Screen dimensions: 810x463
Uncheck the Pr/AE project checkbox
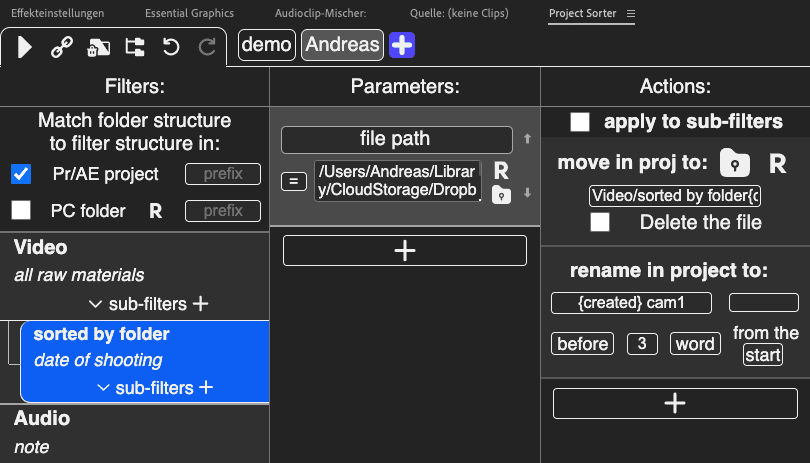[21, 174]
